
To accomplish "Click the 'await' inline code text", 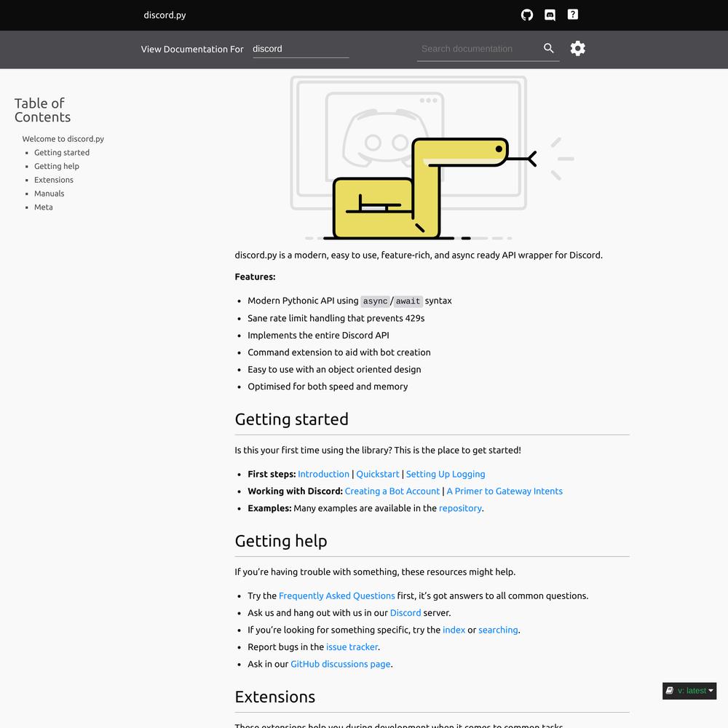I will point(408,301).
